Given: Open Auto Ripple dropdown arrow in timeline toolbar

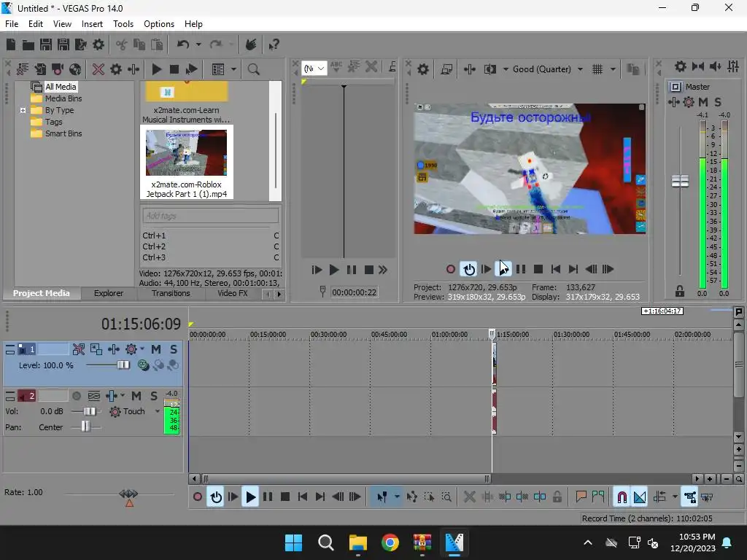Looking at the screenshot, I should pos(675,497).
